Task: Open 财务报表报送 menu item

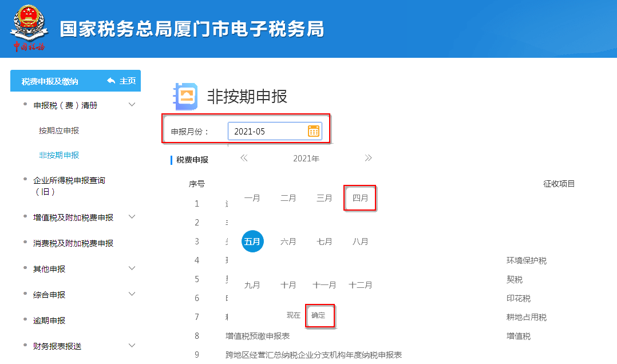Action: pos(57,346)
